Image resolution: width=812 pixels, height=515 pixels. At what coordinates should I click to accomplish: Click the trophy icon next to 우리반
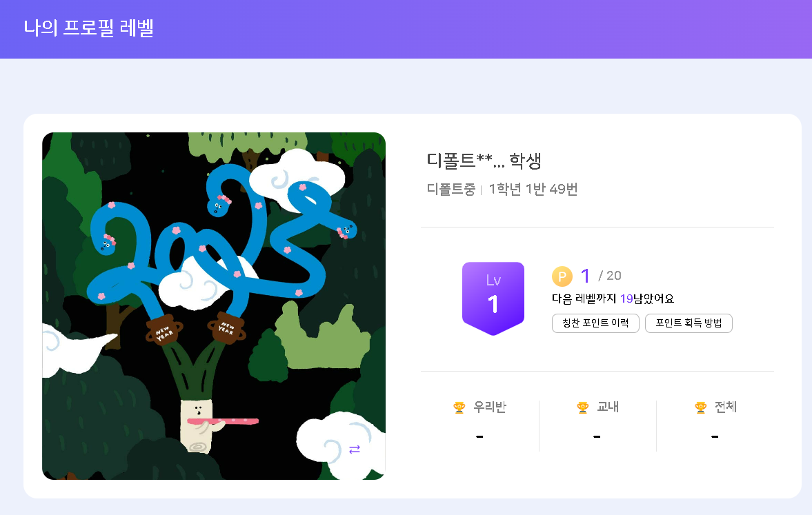coord(459,407)
